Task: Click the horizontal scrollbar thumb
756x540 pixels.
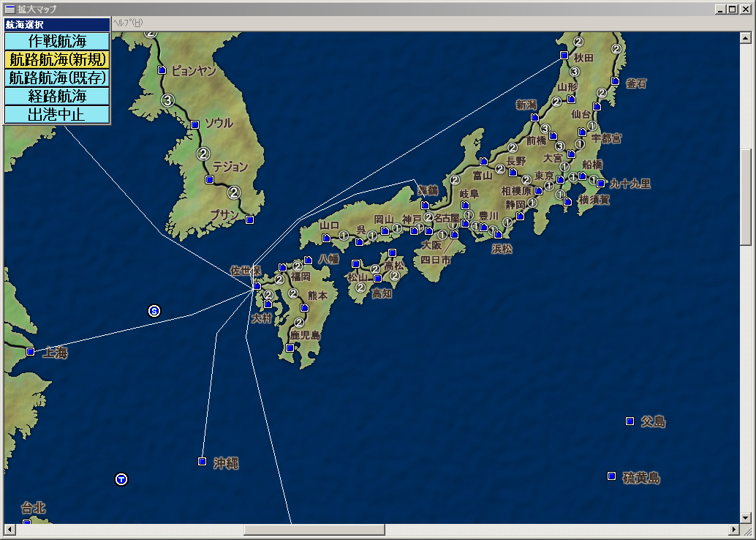Action: tap(314, 529)
